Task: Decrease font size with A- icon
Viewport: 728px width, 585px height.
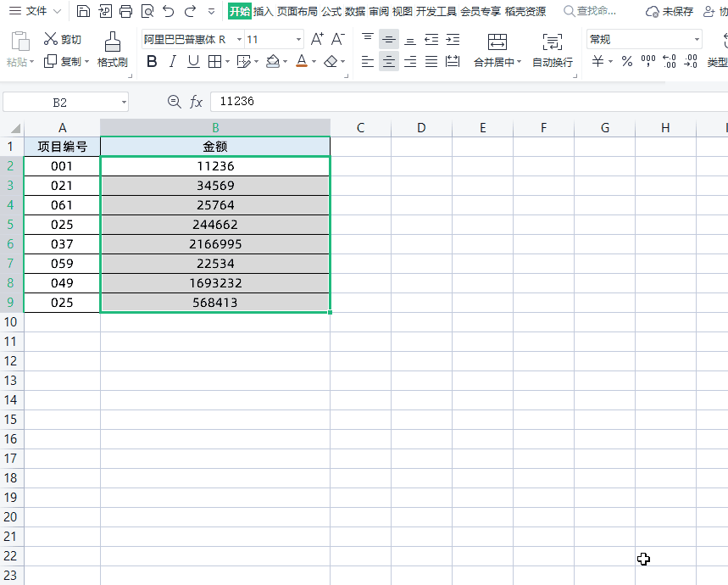Action: pos(338,39)
